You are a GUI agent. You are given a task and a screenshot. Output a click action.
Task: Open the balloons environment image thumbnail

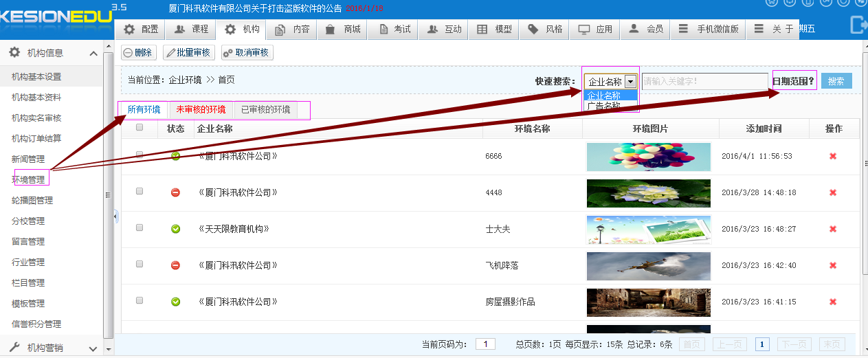[x=648, y=157]
